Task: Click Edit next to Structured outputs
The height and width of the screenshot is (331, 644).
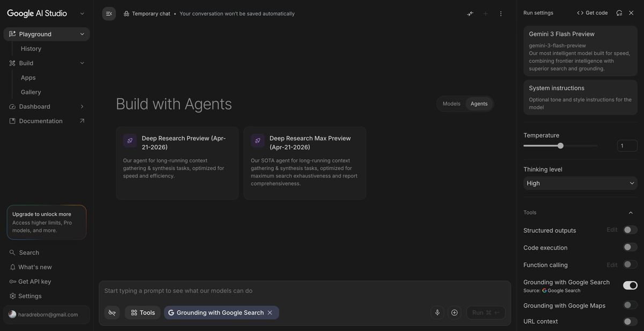Action: pos(612,230)
